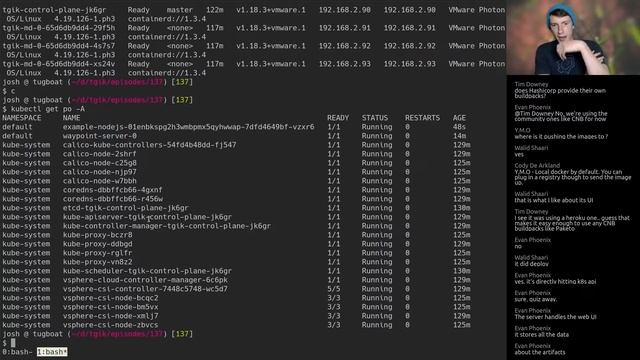This screenshot has height=360, width=640.
Task: Click the example-nodejs pod name
Action: point(189,127)
